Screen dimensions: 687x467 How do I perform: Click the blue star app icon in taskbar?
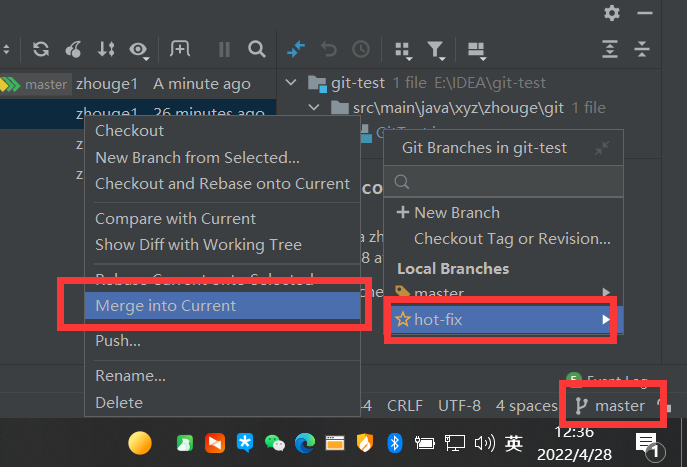245,443
